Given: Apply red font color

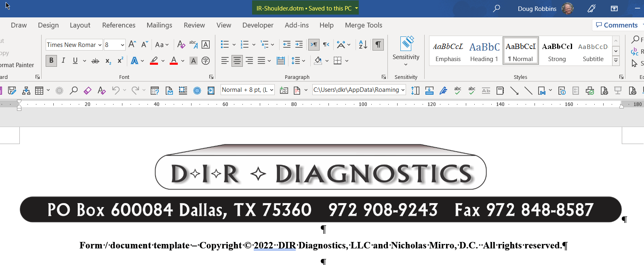Looking at the screenshot, I should pyautogui.click(x=174, y=61).
